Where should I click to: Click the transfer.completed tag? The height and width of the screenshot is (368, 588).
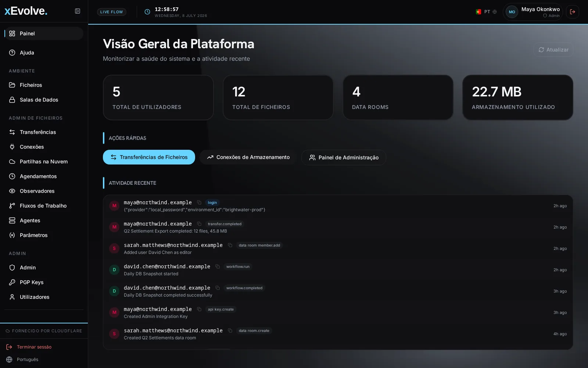(225, 224)
